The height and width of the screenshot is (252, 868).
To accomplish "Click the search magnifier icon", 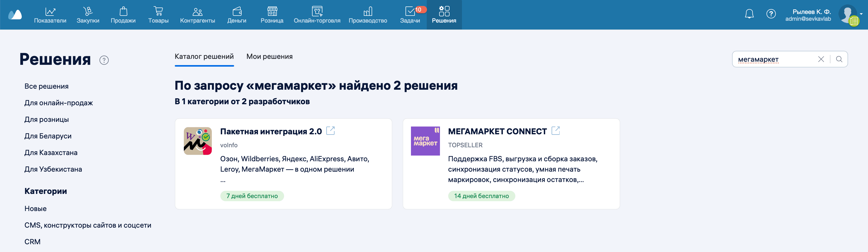I will pyautogui.click(x=839, y=59).
